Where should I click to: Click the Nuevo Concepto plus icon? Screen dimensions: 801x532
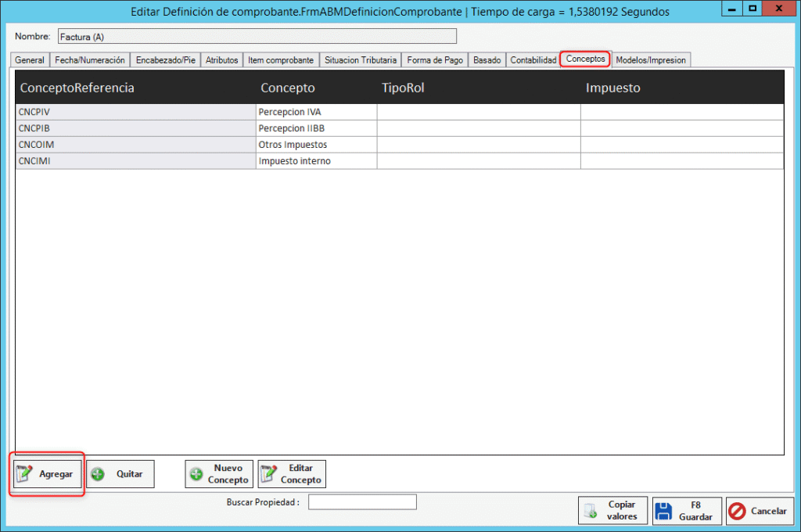(196, 474)
